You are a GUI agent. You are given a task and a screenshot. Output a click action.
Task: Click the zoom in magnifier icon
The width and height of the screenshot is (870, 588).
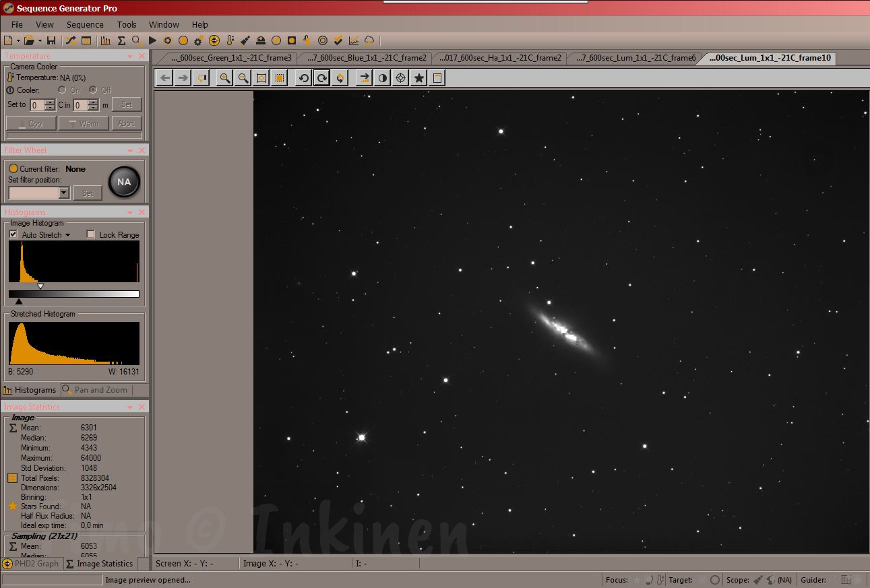click(x=225, y=78)
